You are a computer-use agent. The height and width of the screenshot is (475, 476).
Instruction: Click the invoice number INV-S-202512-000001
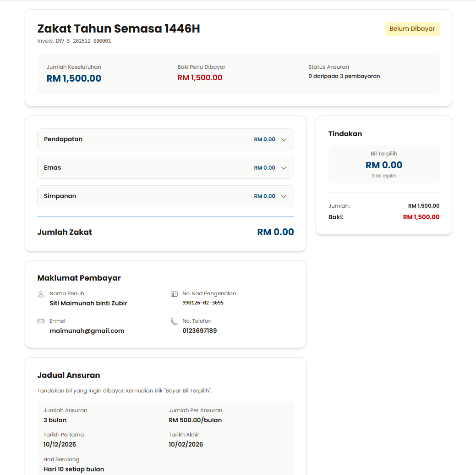tap(83, 41)
